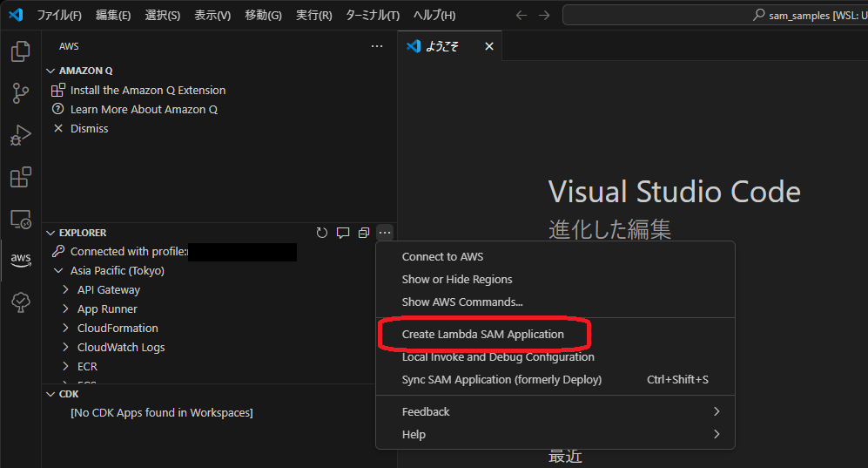Open the Source Control view

21,93
